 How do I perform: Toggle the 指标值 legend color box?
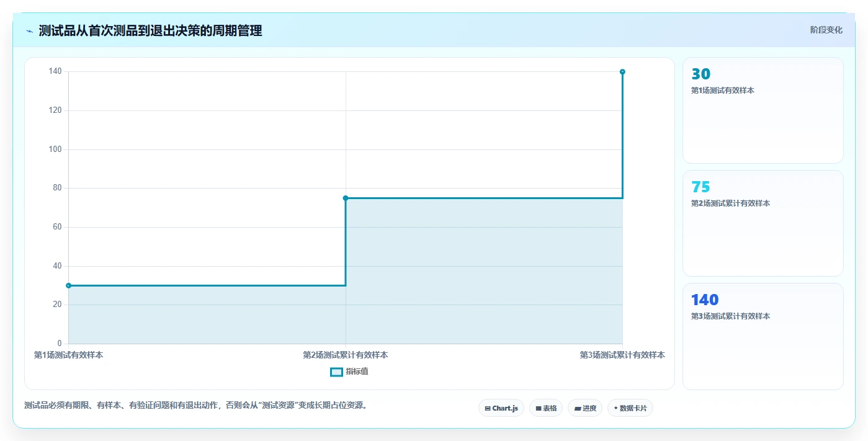click(336, 372)
